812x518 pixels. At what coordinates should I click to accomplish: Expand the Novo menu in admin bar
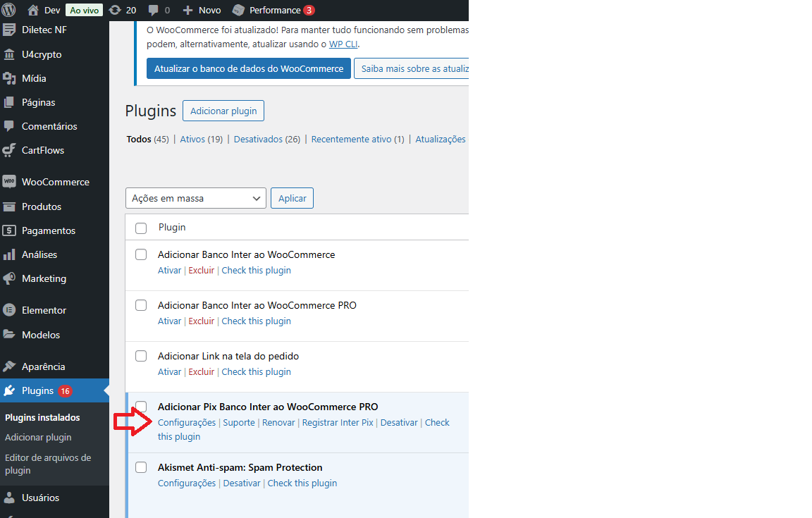click(x=202, y=10)
